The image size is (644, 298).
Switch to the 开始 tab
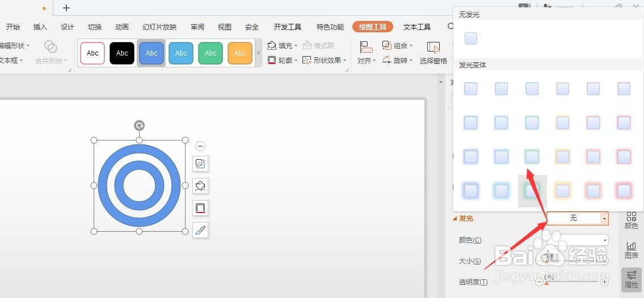tap(12, 27)
